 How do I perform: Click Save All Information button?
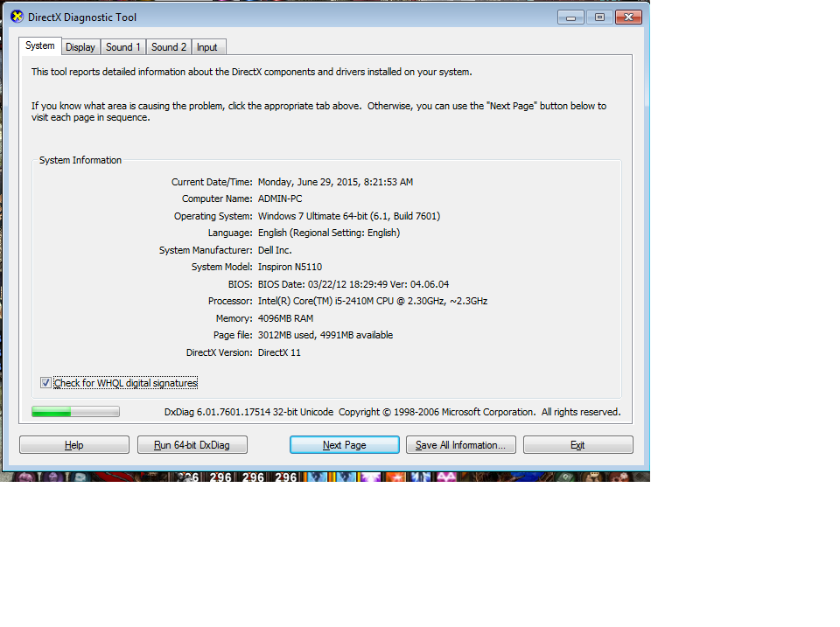click(461, 445)
